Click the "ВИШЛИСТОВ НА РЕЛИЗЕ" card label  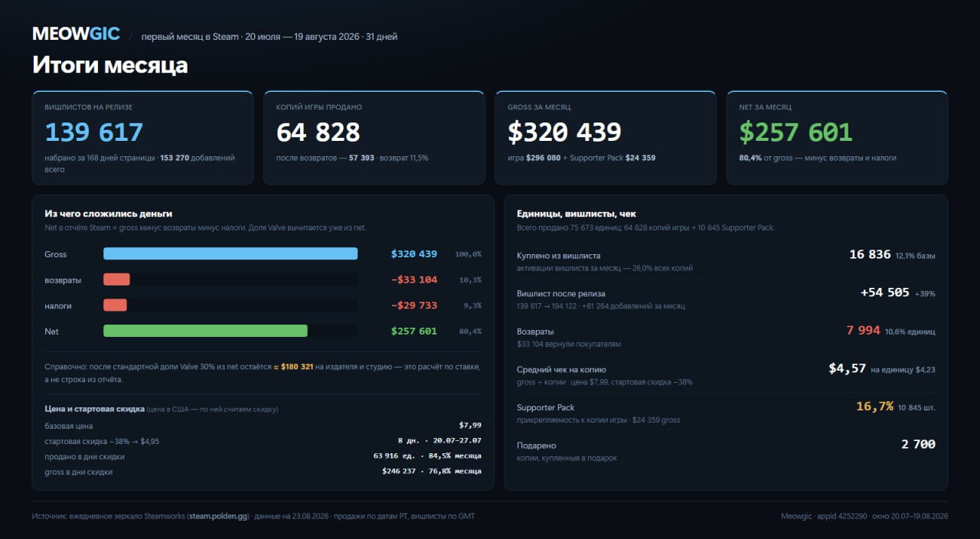(89, 107)
